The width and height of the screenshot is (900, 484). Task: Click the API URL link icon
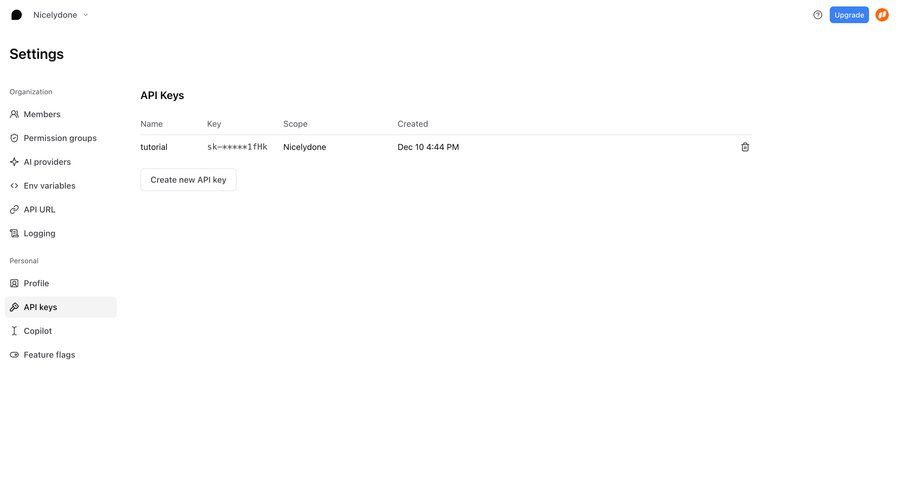click(14, 210)
